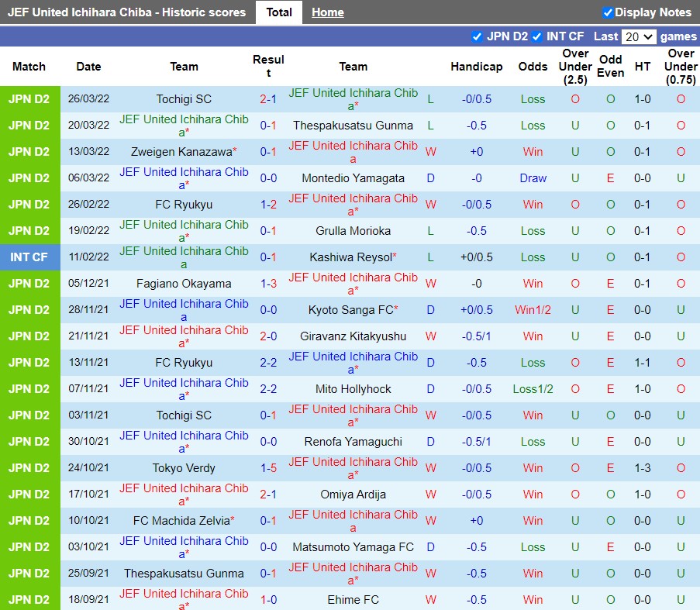This screenshot has height=610, width=700.
Task: Open Grulla Morioka team link
Action: click(x=353, y=231)
